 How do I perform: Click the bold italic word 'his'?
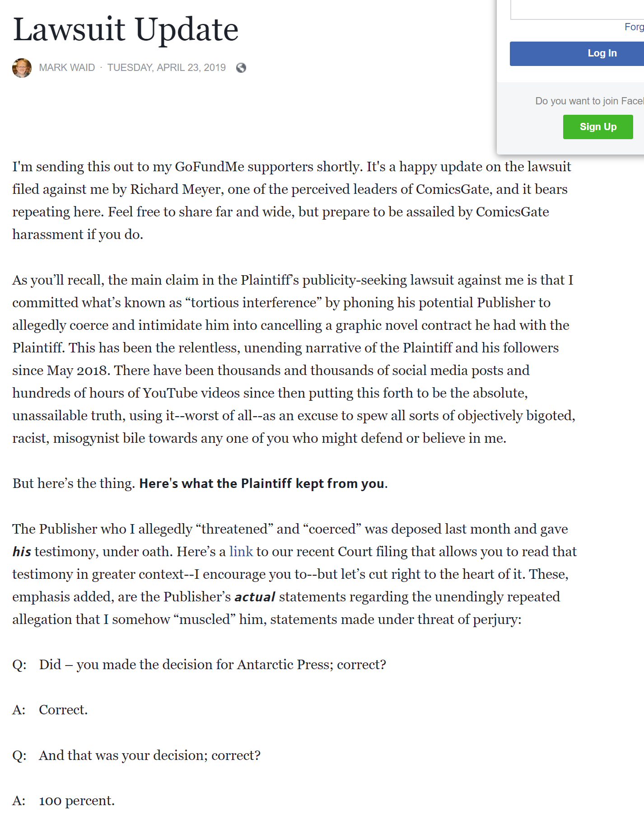click(x=22, y=552)
